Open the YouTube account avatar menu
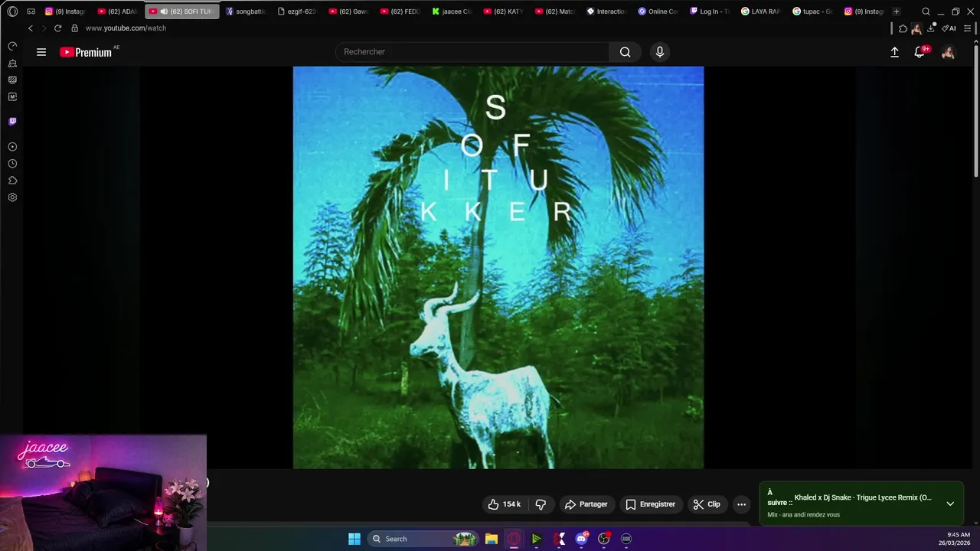 click(x=948, y=52)
